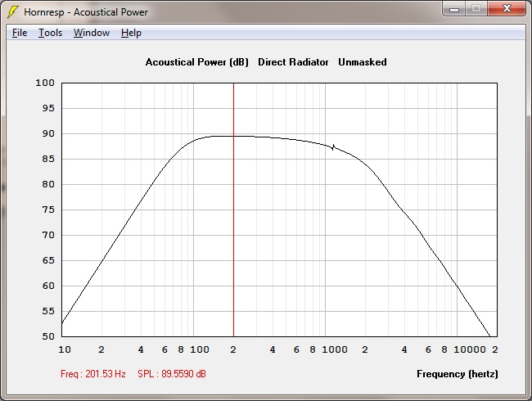Open the Tools menu
Screen dimensions: 532x401
click(50, 33)
